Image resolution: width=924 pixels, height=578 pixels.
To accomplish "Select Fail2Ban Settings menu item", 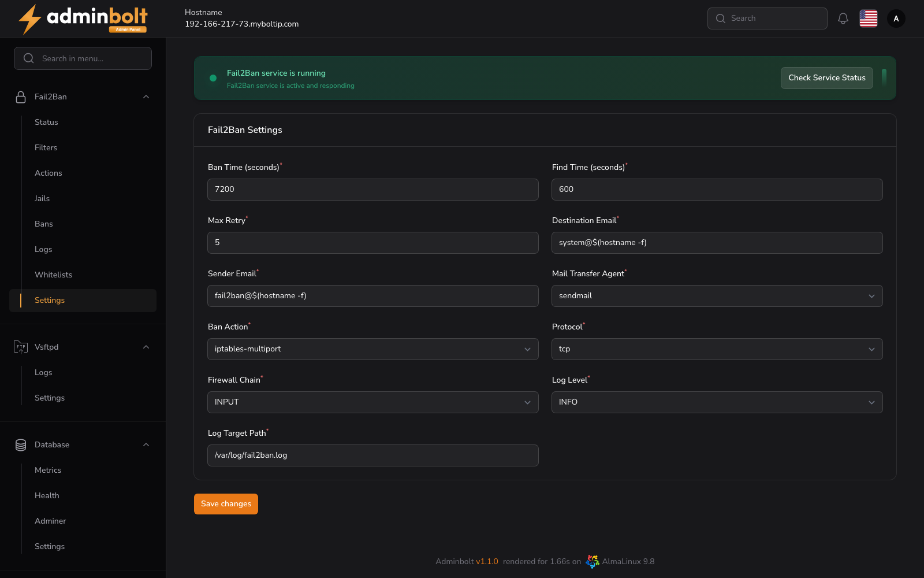I will [x=83, y=301].
